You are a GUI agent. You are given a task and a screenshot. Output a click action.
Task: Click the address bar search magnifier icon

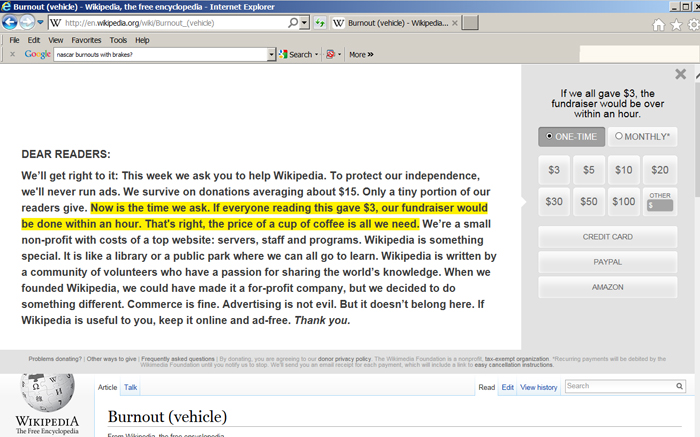293,23
